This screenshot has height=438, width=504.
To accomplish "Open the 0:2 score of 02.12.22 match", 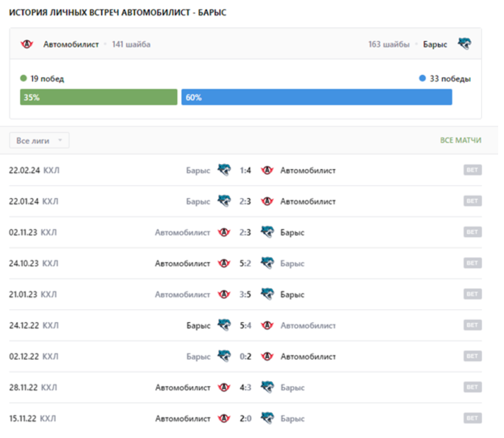I will tap(245, 356).
